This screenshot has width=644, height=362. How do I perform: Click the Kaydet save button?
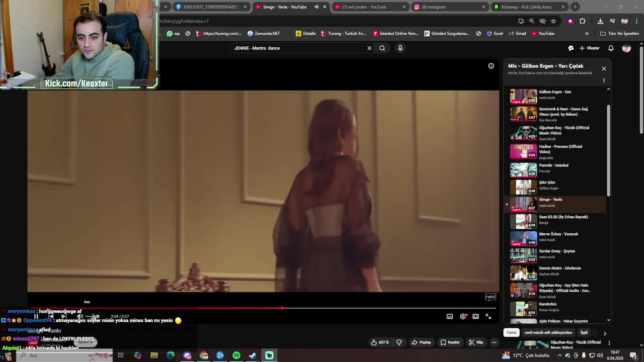(450, 342)
